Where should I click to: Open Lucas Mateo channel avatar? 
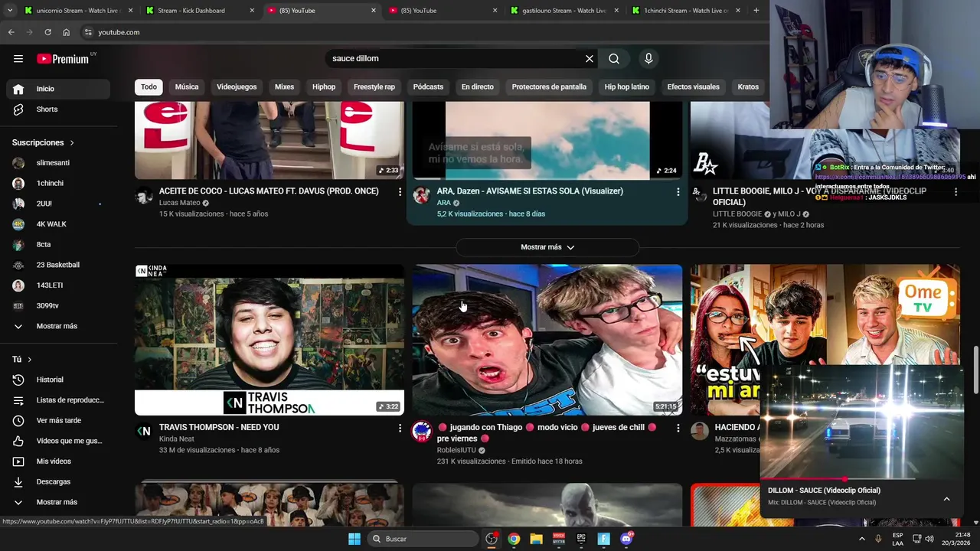144,195
